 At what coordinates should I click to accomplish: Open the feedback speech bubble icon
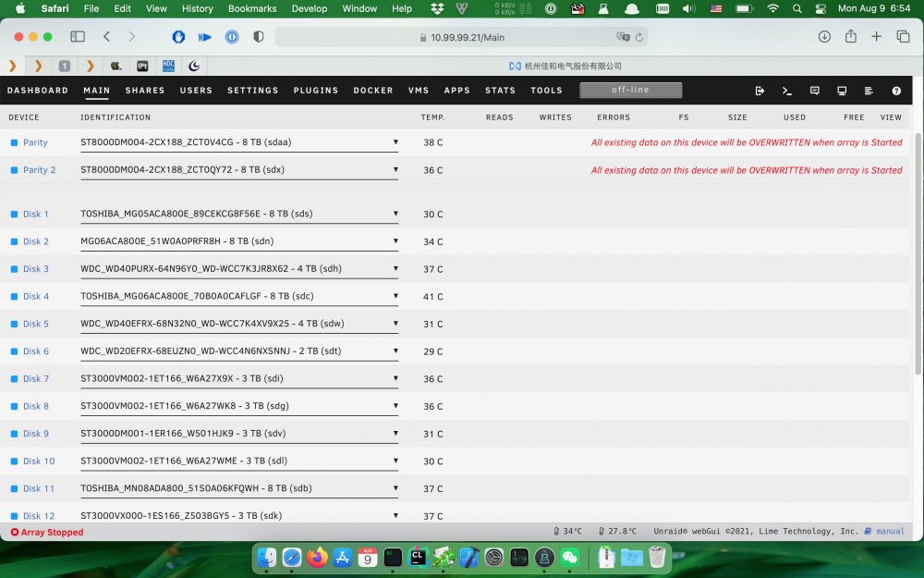coord(814,91)
